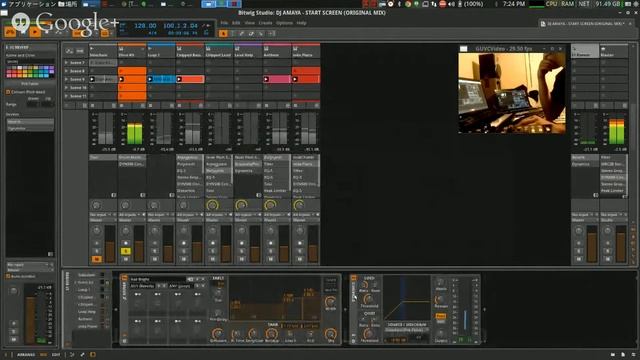This screenshot has height=360, width=640.
Task: Toggle the Peak mode button in dynamics device
Action: tap(440, 316)
